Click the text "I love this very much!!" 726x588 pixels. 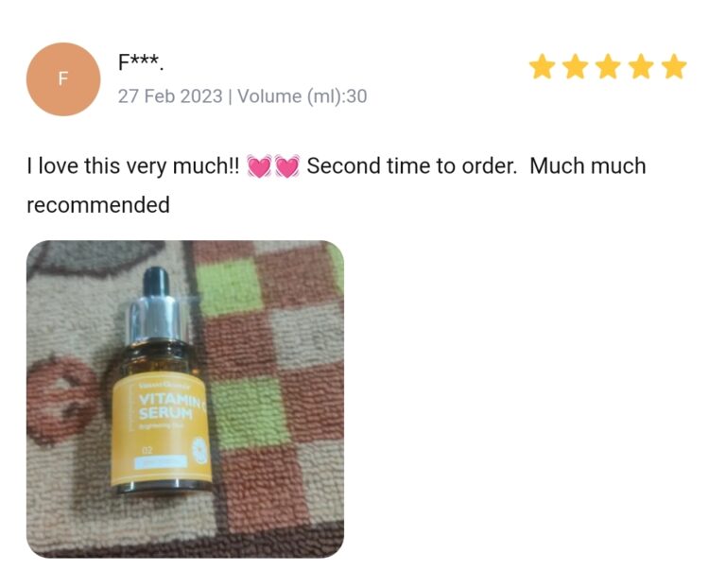pos(133,166)
